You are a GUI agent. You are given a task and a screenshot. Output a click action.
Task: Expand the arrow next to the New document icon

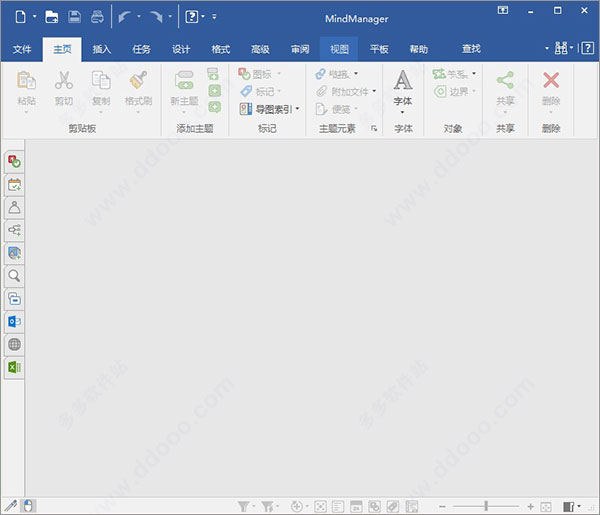(34, 16)
